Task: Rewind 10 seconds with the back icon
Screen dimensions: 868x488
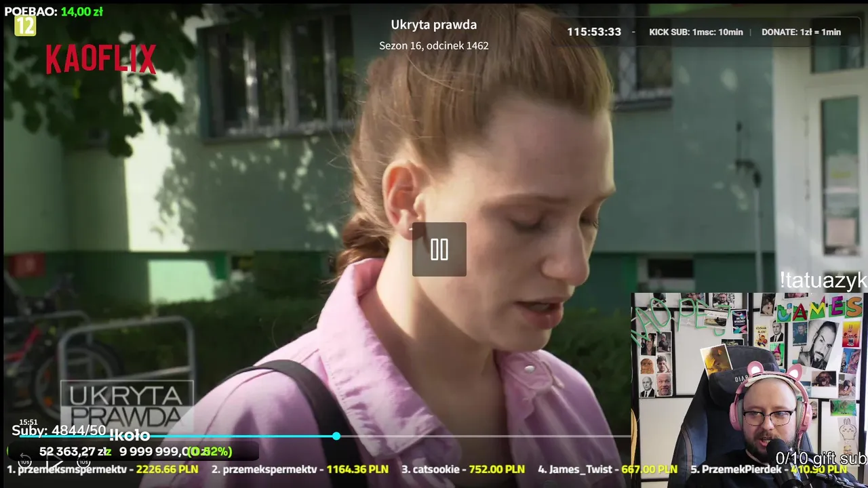Action: tap(25, 462)
